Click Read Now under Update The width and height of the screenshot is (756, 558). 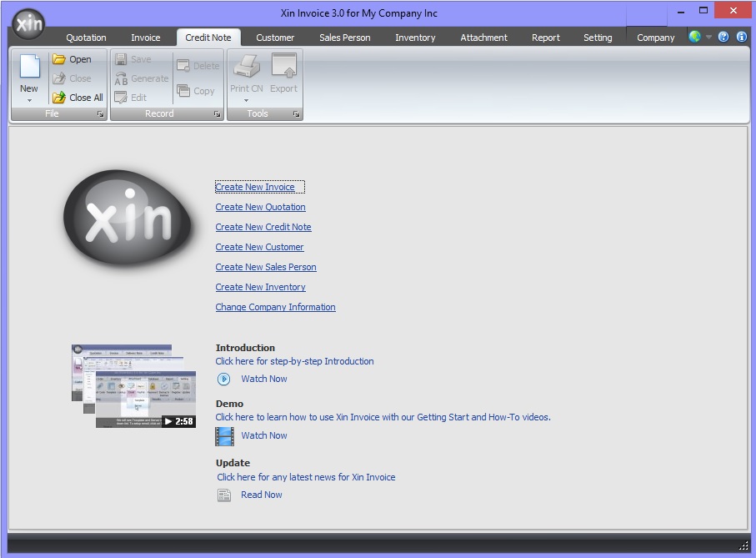(x=262, y=495)
